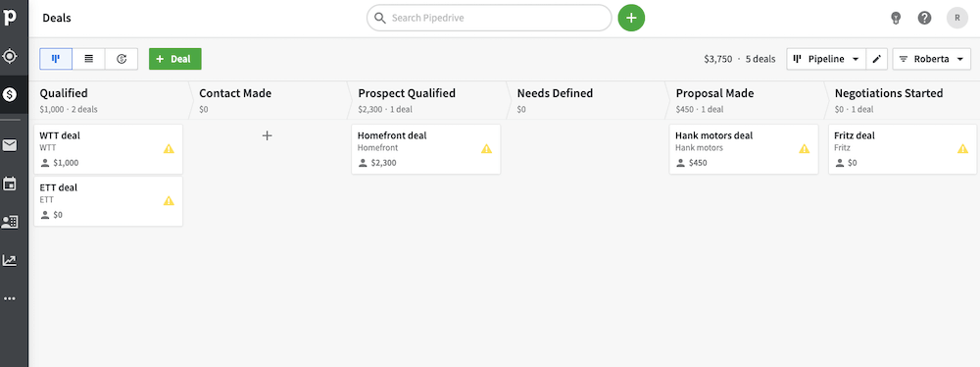980x367 pixels.
Task: Open the Leads target icon in sidebar
Action: coord(10,56)
